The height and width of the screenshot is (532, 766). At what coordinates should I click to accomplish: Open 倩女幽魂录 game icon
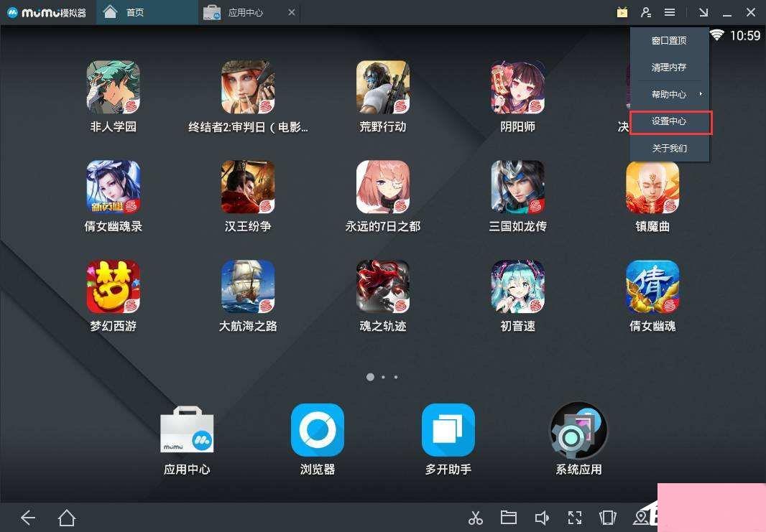(114, 187)
